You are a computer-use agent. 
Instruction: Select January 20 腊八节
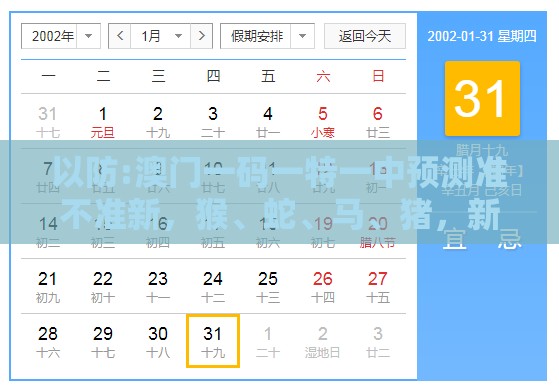[378, 232]
